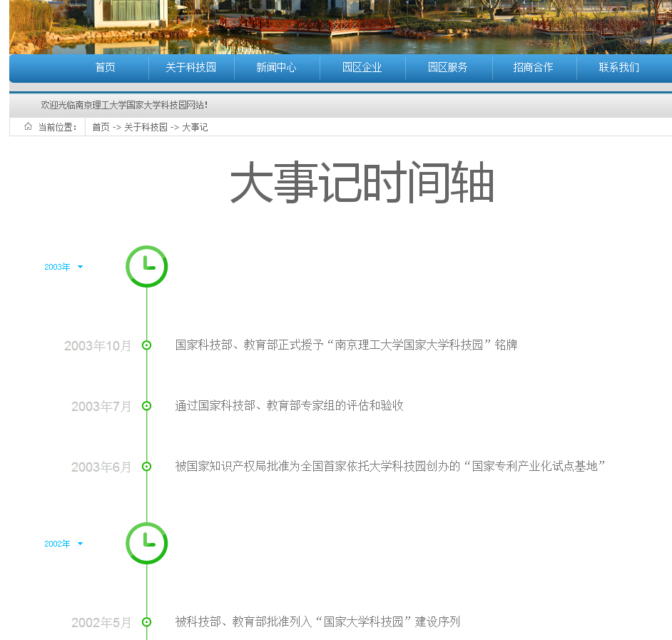Click the 2002年5月 timeline dot
The height and width of the screenshot is (640, 672).
(x=147, y=622)
